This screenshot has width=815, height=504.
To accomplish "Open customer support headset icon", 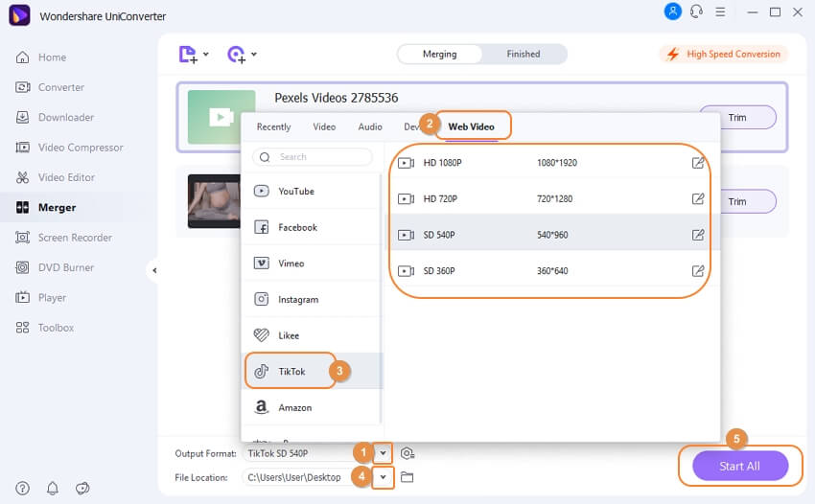I will (696, 11).
